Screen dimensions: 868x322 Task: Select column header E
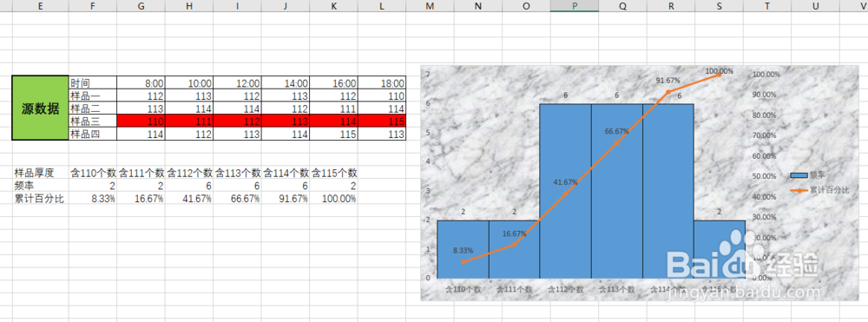[x=41, y=5]
